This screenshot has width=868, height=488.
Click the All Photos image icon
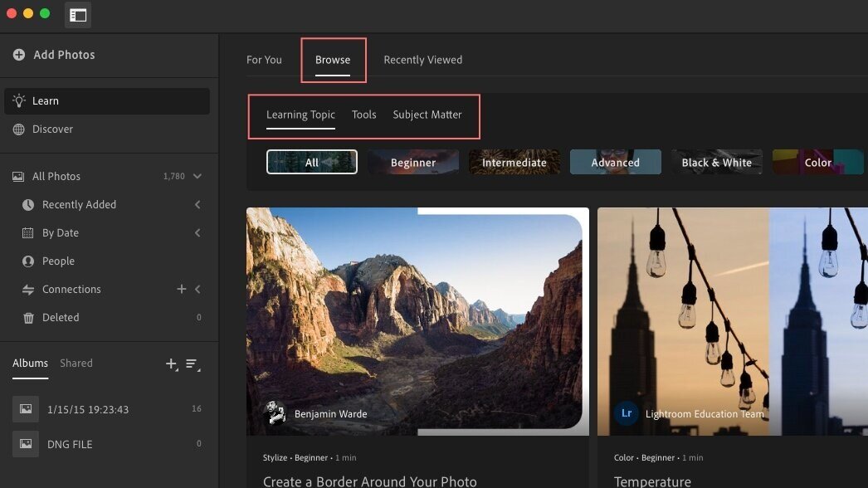click(x=18, y=176)
